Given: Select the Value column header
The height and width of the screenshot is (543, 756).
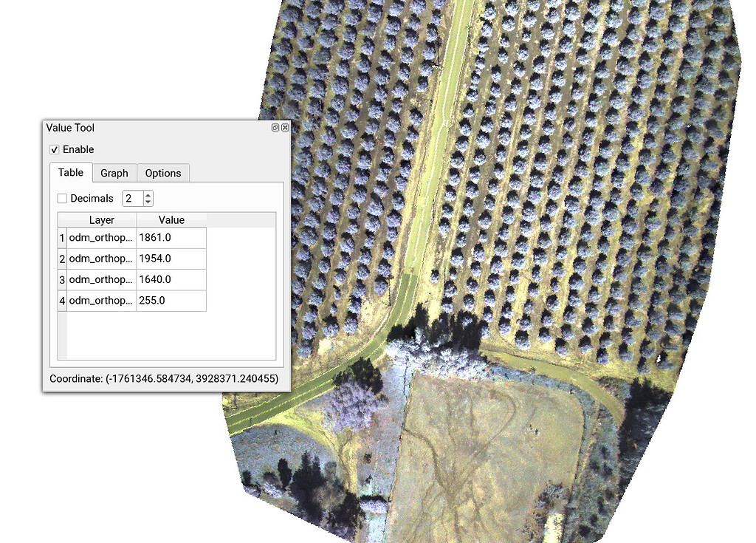Looking at the screenshot, I should click(171, 219).
